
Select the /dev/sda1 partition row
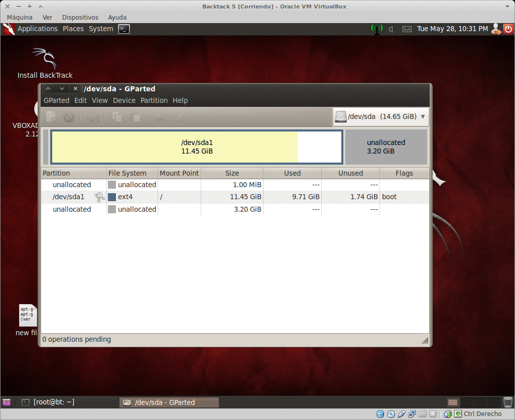235,197
